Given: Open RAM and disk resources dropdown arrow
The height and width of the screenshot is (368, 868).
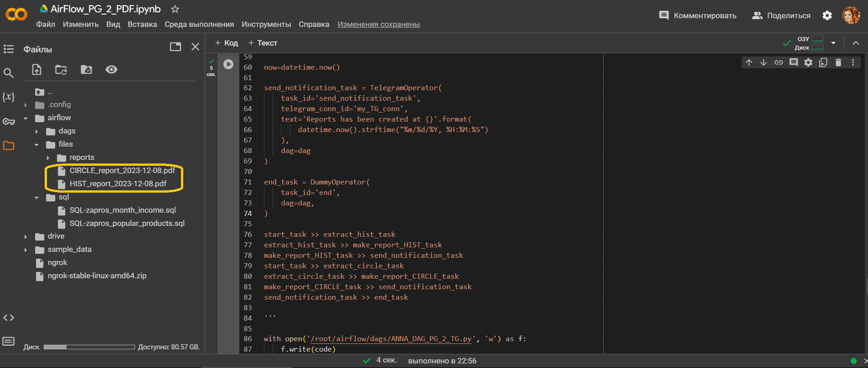Looking at the screenshot, I should tap(833, 43).
